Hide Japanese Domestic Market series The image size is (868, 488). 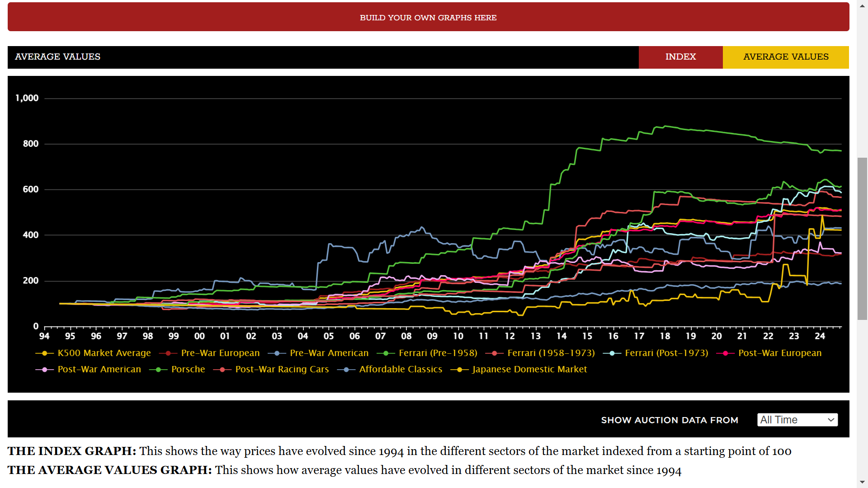point(529,369)
